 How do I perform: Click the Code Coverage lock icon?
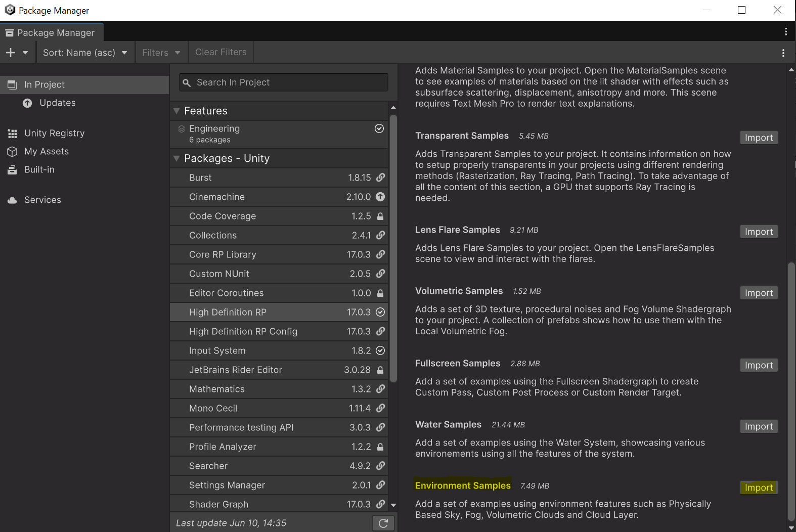click(380, 216)
